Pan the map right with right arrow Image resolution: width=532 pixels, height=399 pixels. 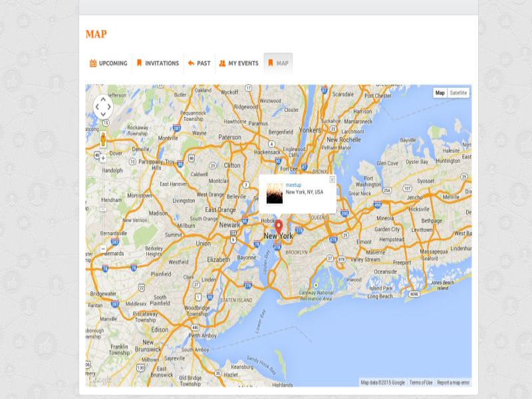(x=110, y=107)
